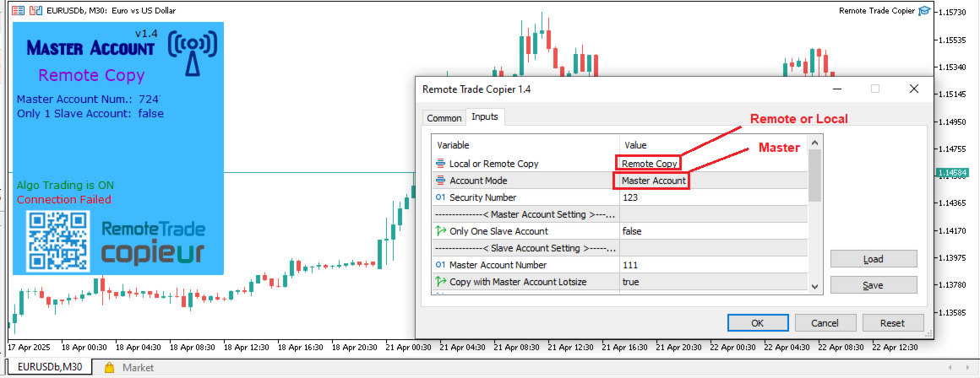Click the Load button
The image size is (980, 378).
pos(873,259)
